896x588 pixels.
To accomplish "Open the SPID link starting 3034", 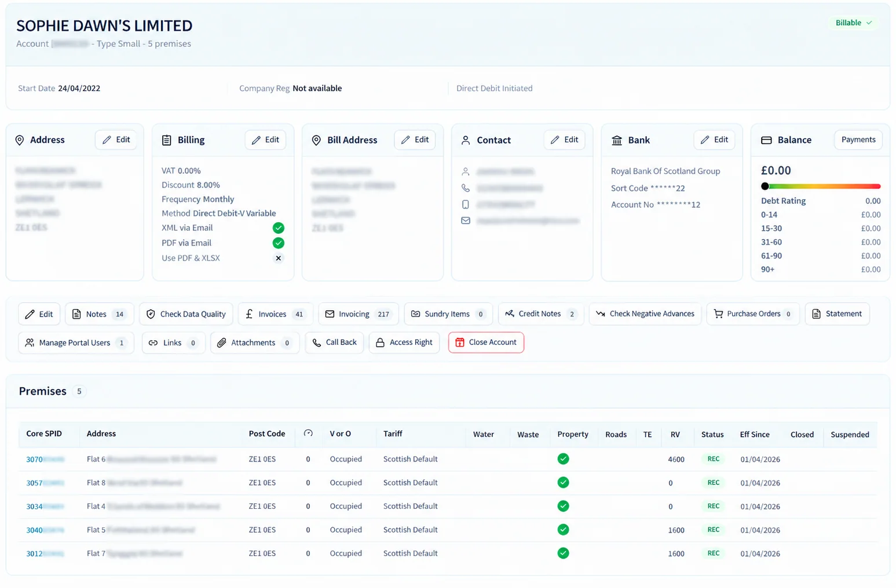I will pos(45,506).
